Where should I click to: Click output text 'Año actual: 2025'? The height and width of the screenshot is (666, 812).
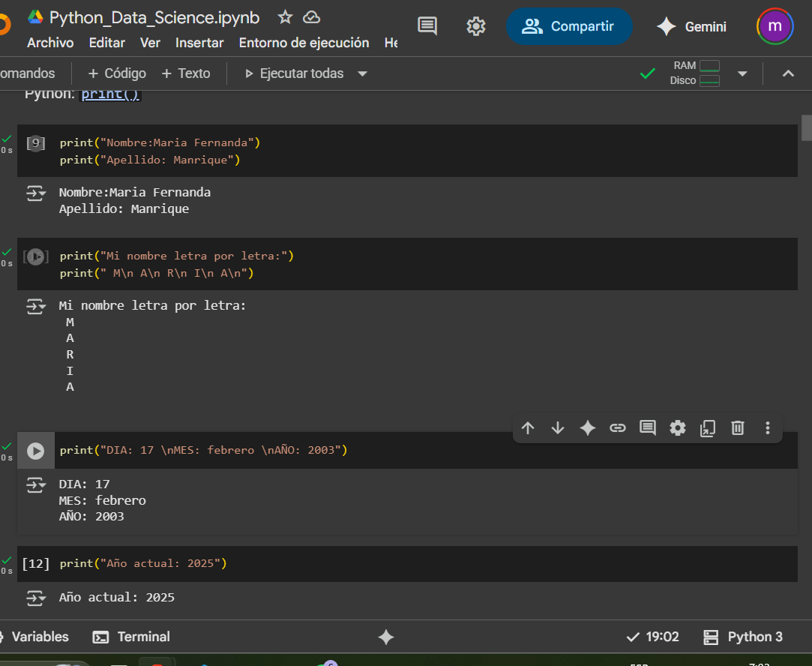[x=116, y=597]
